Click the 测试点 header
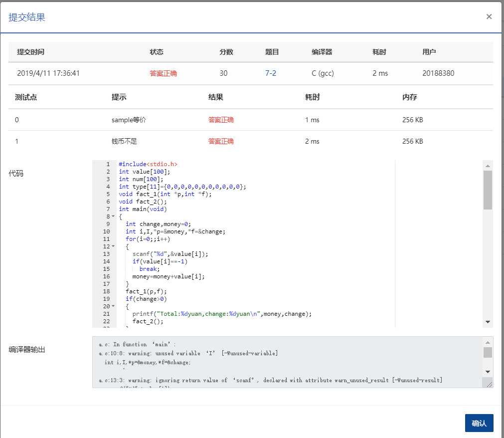Screen dimensions: 504x438 [x=26, y=97]
